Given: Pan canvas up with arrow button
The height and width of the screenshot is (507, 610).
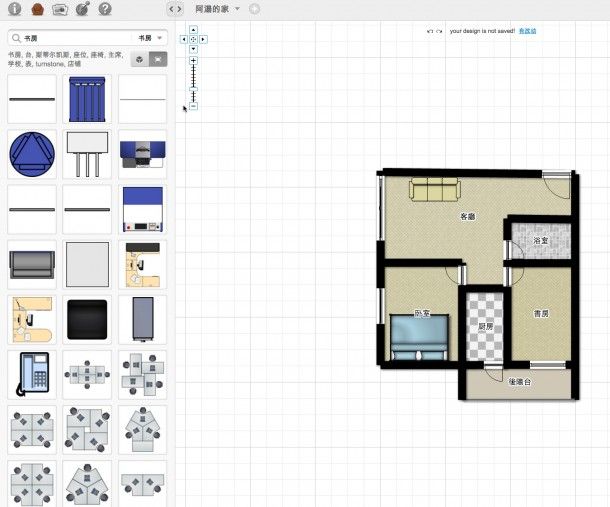Looking at the screenshot, I should [x=193, y=30].
